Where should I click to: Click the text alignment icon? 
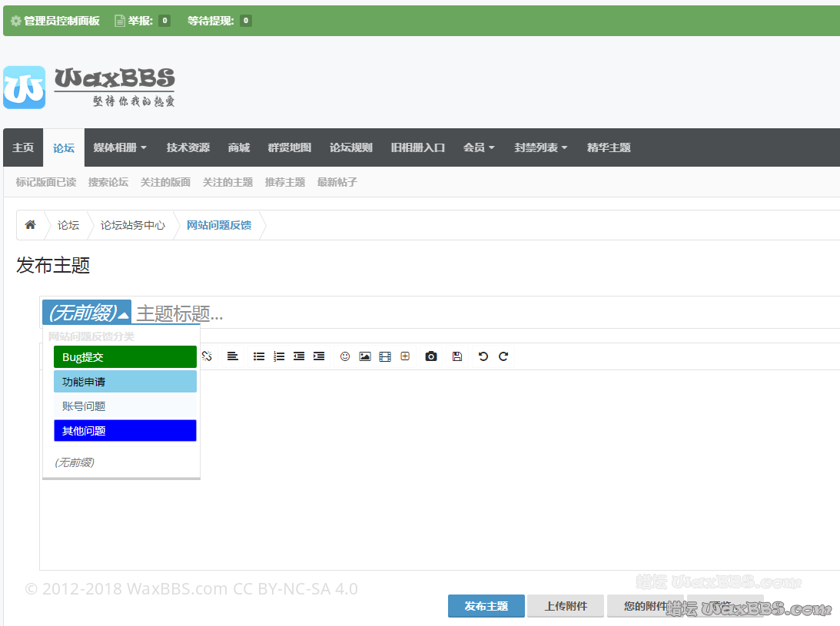tap(232, 356)
